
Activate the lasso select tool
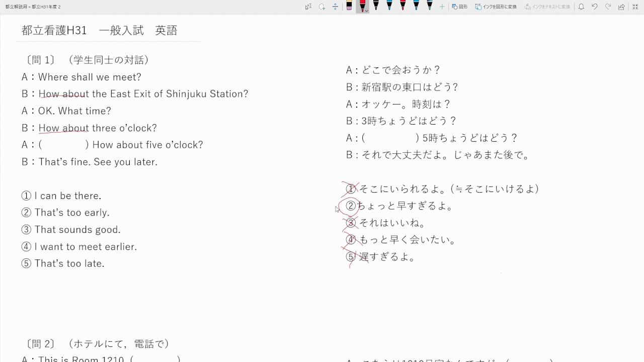click(322, 7)
